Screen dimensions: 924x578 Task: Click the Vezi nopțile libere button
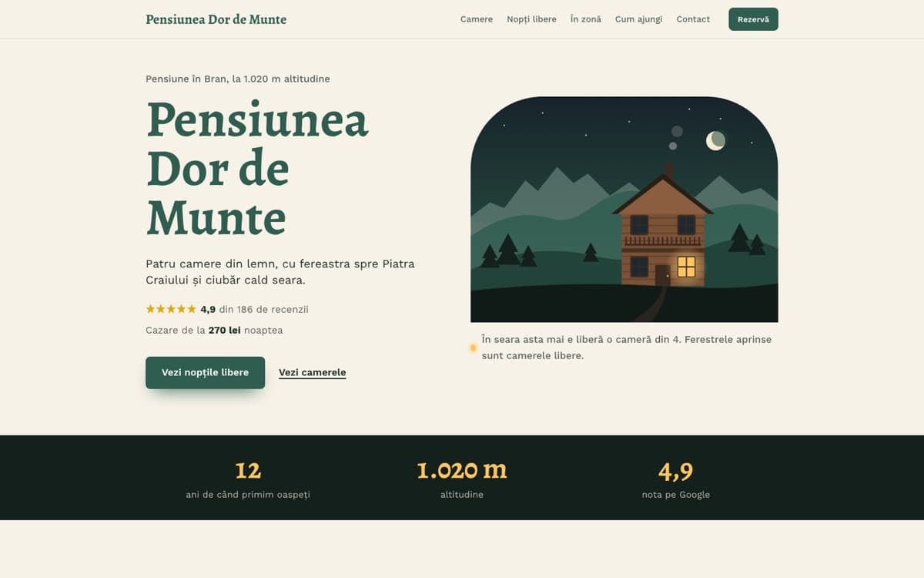pos(205,372)
